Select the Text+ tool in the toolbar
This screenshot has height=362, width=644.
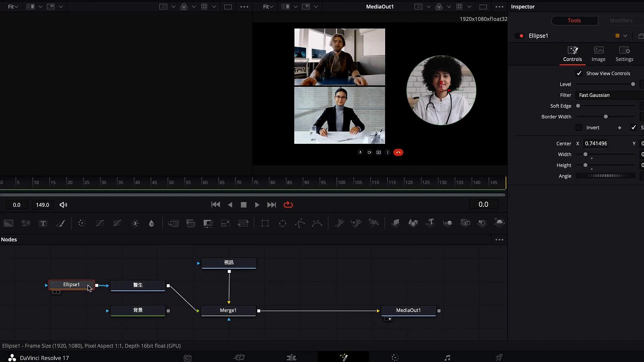[43, 223]
